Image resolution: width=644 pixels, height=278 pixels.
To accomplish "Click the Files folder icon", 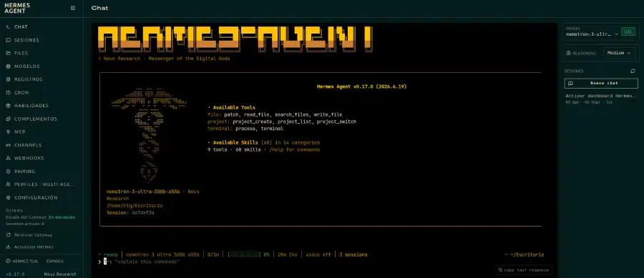I will [x=8, y=54].
